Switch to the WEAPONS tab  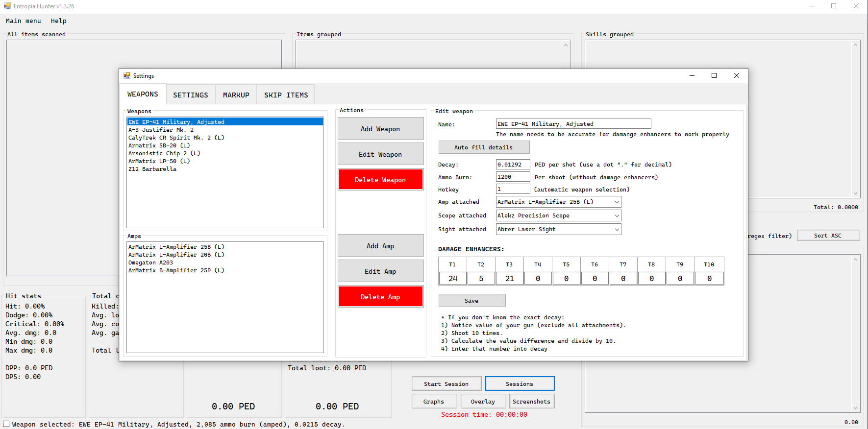tap(143, 94)
